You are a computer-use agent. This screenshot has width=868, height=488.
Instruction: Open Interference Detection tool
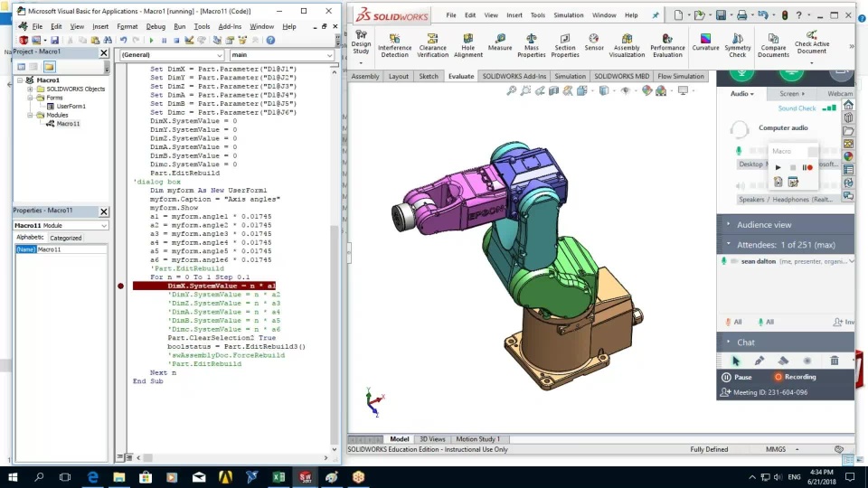click(x=395, y=45)
